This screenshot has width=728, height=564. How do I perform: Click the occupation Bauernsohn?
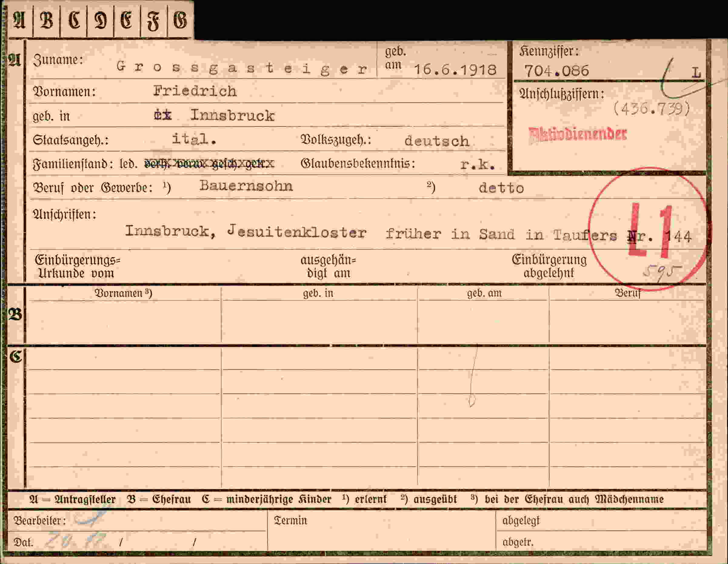click(x=246, y=186)
